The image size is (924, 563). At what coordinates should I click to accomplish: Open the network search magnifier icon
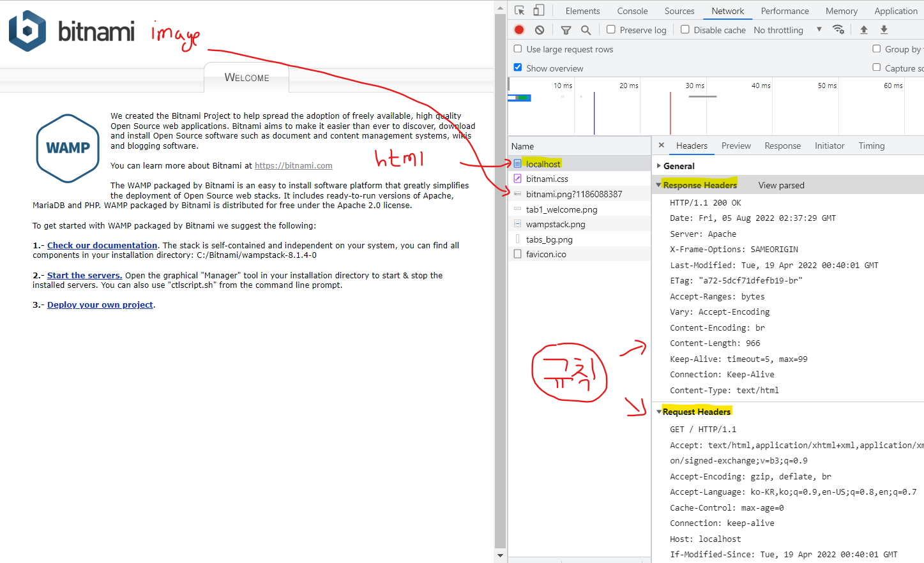click(x=586, y=30)
